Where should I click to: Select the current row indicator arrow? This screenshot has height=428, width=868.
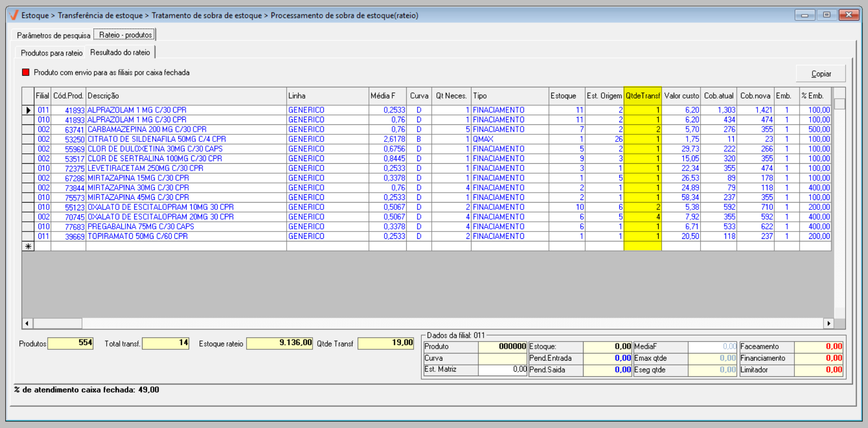29,110
